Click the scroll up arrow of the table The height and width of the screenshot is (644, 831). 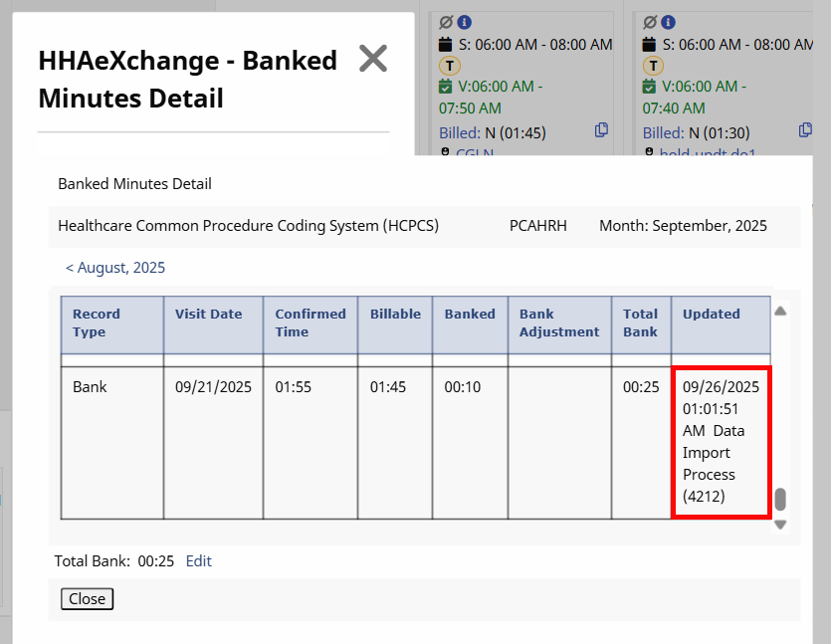pos(780,312)
